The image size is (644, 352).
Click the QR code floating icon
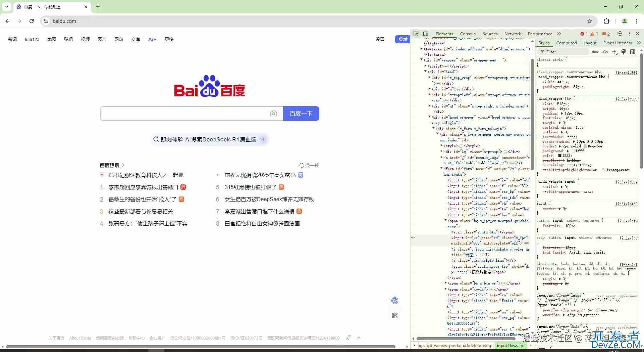[x=395, y=315]
